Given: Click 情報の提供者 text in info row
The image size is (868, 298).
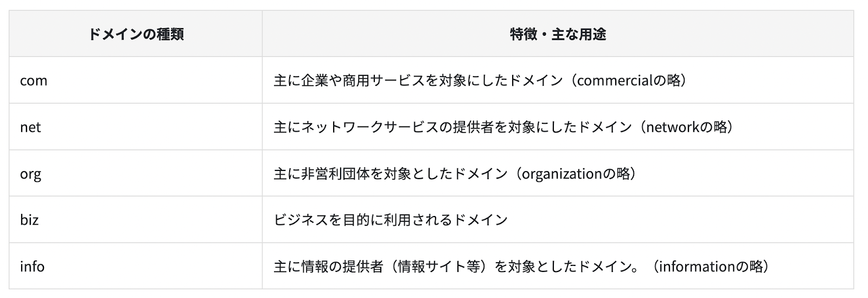Looking at the screenshot, I should pos(342,267).
